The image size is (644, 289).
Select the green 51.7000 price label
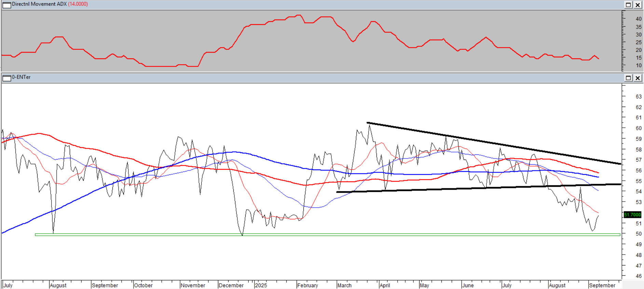632,215
